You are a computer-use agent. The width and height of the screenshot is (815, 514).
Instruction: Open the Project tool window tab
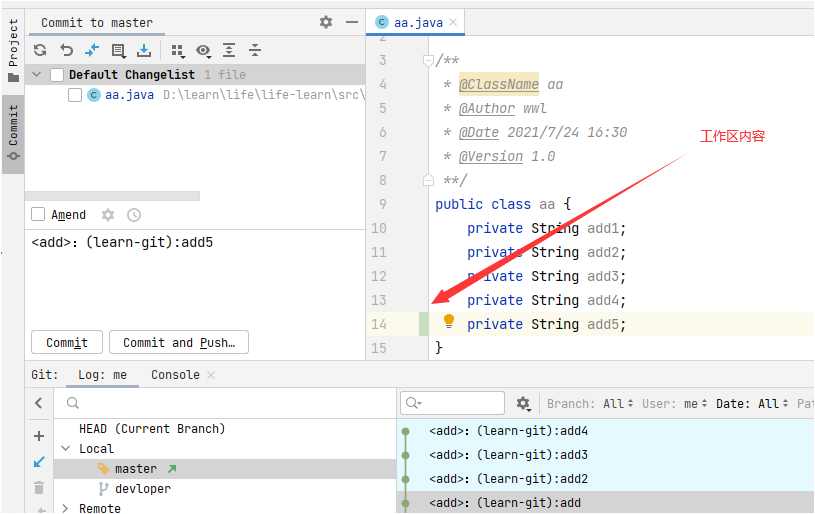[x=13, y=50]
